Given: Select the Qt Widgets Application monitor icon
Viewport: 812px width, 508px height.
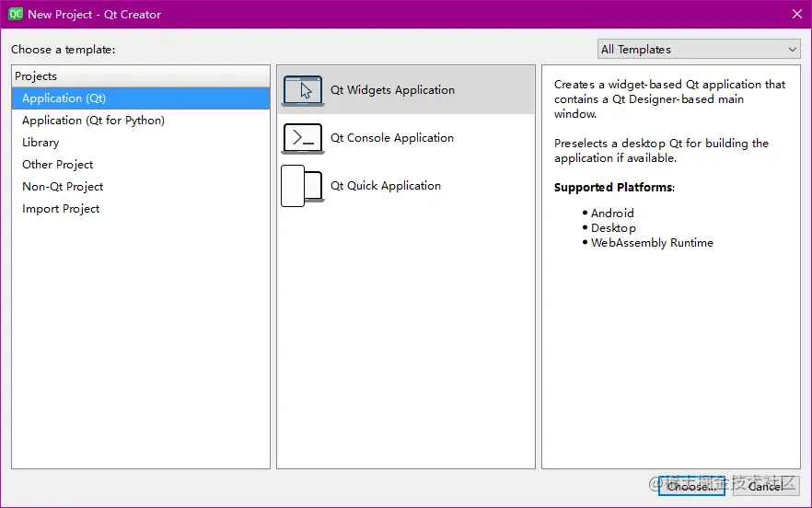Looking at the screenshot, I should point(303,90).
